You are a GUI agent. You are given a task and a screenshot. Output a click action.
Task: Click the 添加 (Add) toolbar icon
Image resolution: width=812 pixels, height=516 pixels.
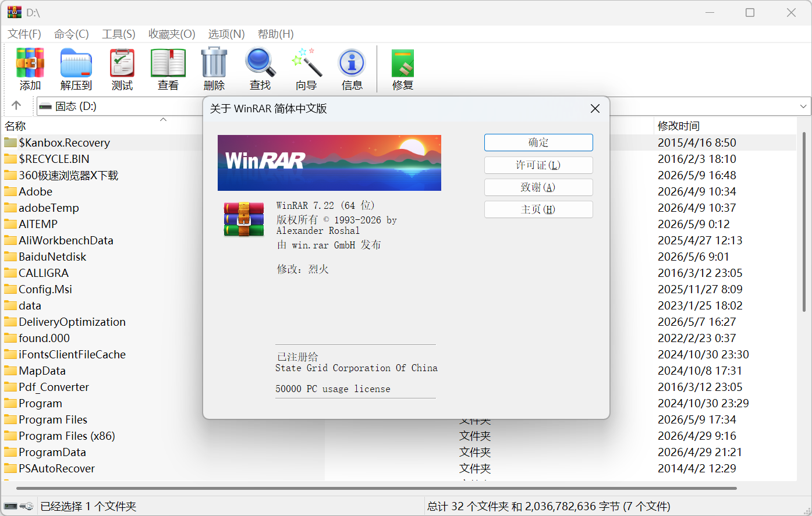[x=30, y=63]
